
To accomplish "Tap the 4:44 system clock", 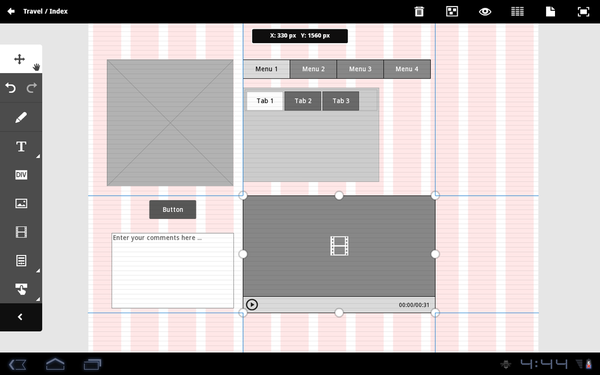I will pyautogui.click(x=544, y=364).
